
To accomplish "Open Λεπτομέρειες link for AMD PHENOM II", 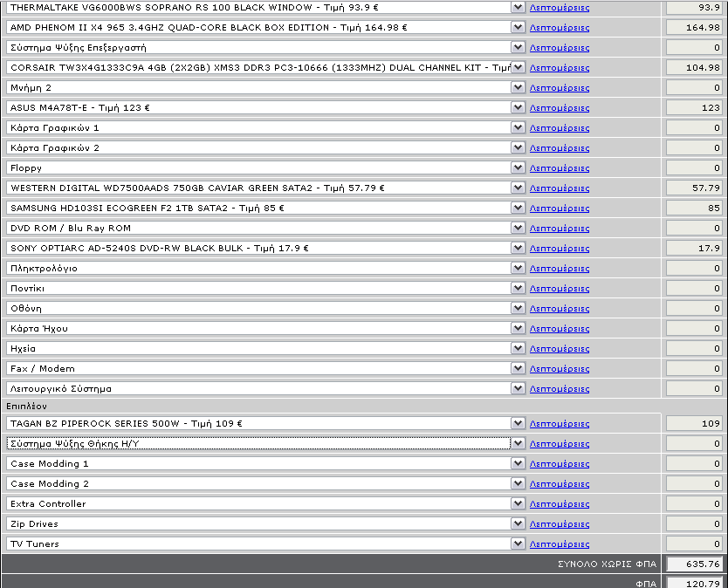I will (560, 28).
